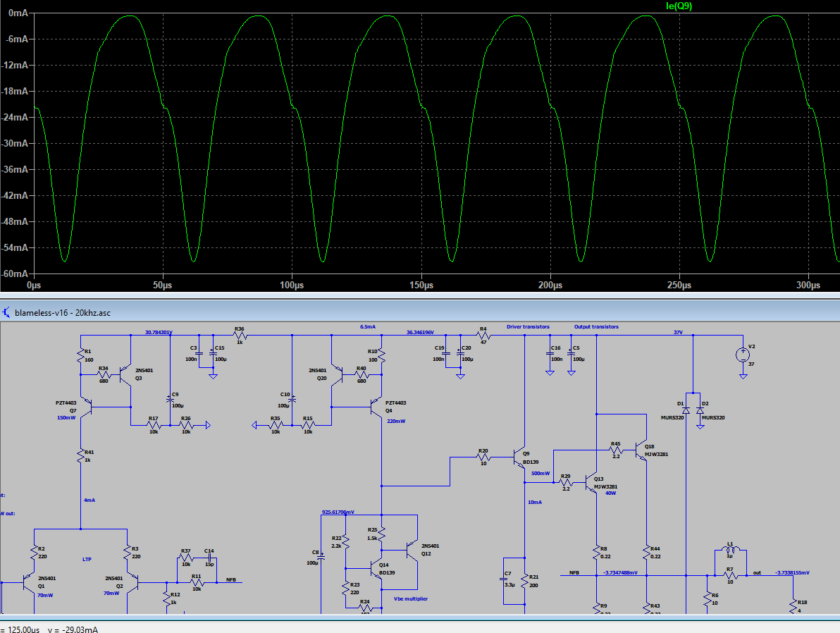The image size is (840, 633).
Task: Select transistor Q14 BD139
Action: click(376, 568)
